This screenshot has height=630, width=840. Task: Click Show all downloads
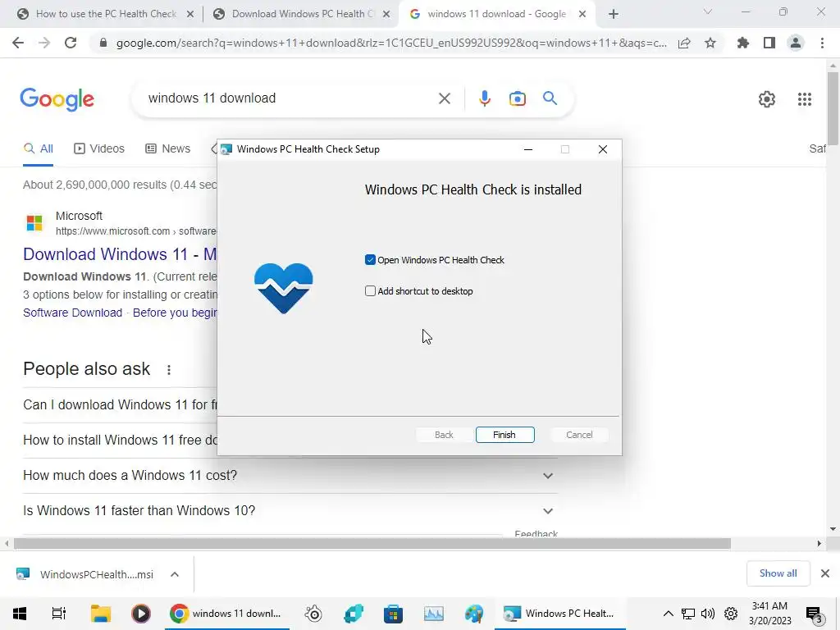pyautogui.click(x=778, y=573)
